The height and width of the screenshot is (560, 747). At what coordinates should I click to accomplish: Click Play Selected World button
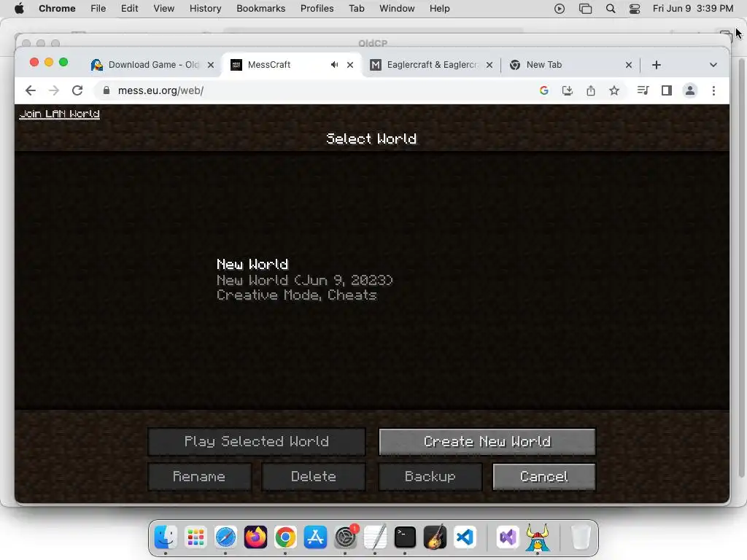pyautogui.click(x=257, y=441)
